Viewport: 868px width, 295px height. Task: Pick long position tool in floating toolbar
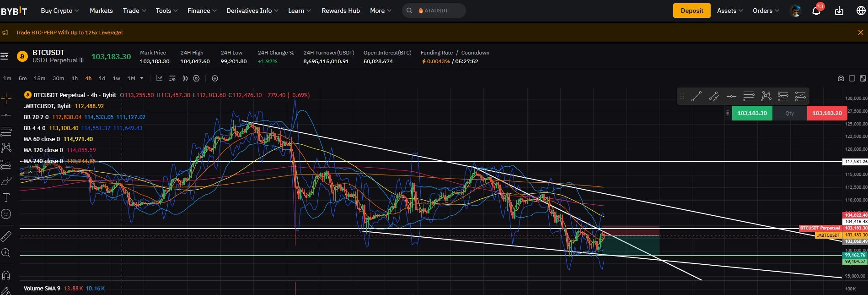pos(783,96)
